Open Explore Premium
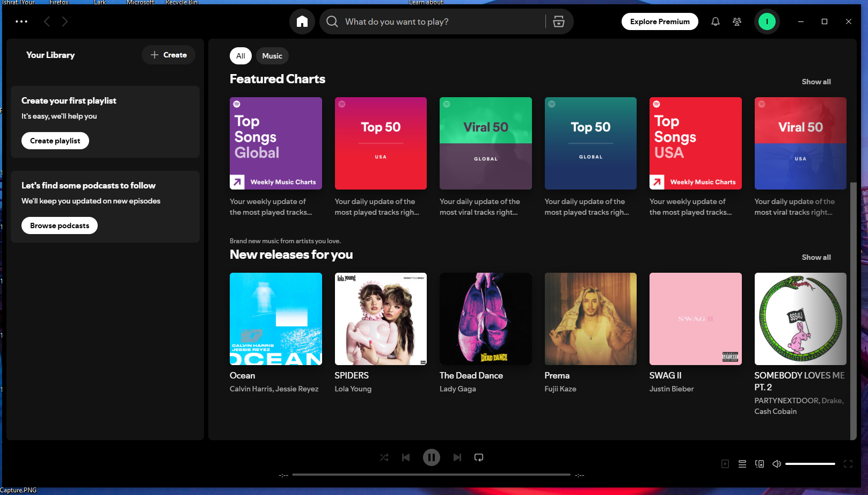Image resolution: width=868 pixels, height=495 pixels. point(660,21)
